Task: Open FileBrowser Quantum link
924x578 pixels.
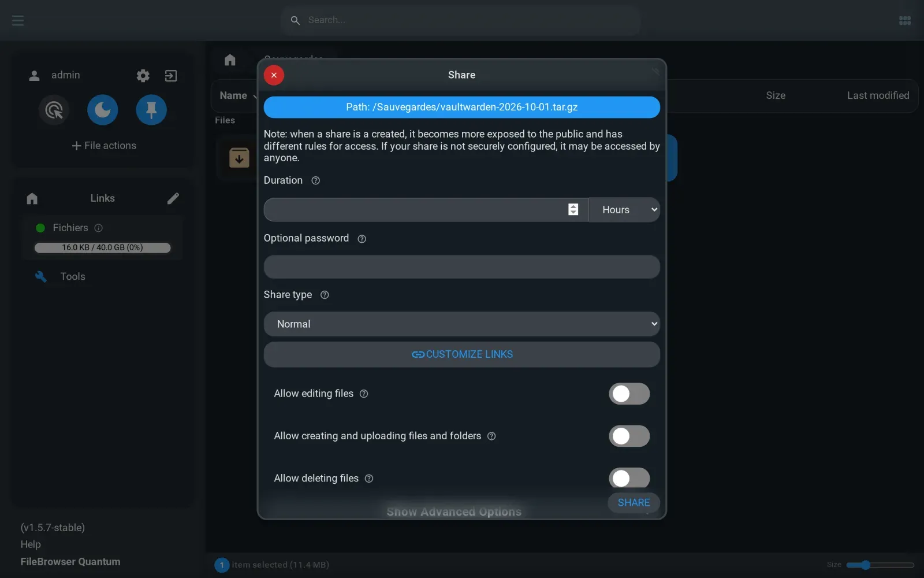Action: [70, 562]
